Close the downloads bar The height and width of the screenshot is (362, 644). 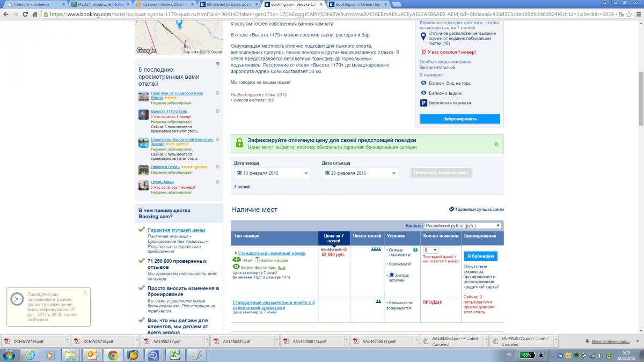coord(638,341)
